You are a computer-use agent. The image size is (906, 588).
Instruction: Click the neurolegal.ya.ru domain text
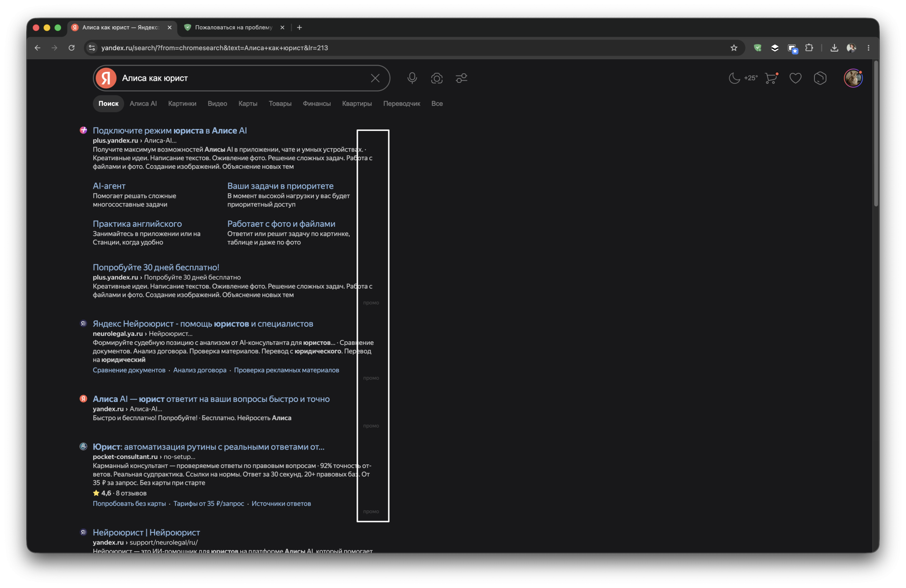point(118,334)
